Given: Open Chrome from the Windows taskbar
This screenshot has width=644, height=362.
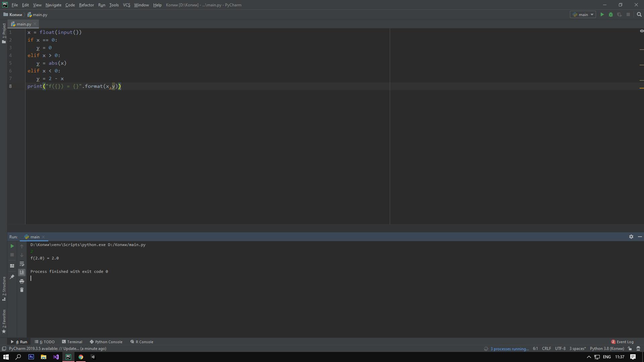Looking at the screenshot, I should [x=81, y=357].
